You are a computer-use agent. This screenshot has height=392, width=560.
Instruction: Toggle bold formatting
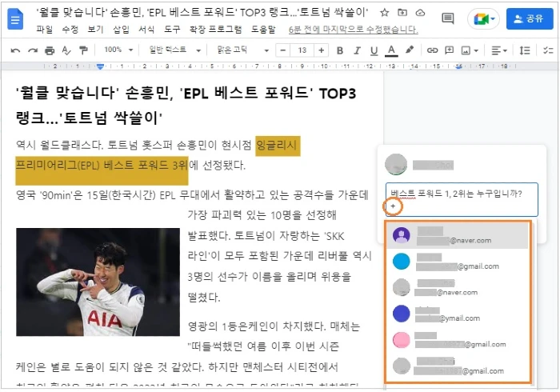pos(340,50)
